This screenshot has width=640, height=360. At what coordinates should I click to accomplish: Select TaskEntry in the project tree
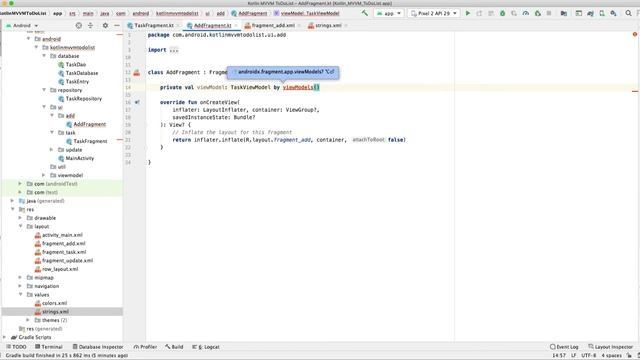click(77, 82)
